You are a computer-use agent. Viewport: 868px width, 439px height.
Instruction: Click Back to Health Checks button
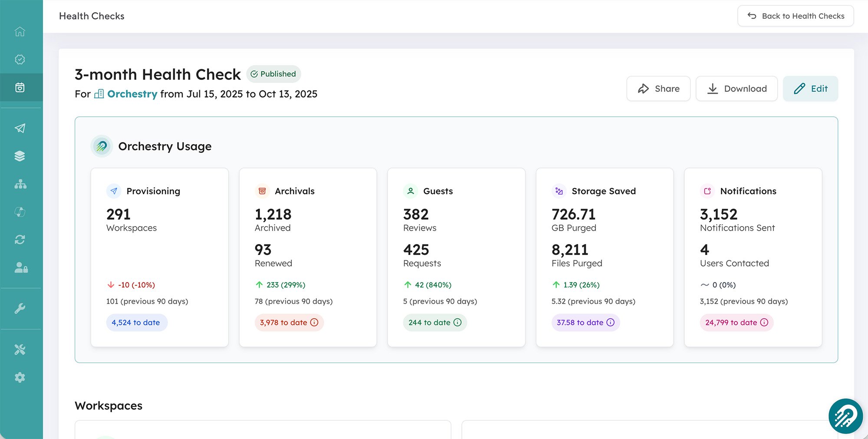[795, 16]
